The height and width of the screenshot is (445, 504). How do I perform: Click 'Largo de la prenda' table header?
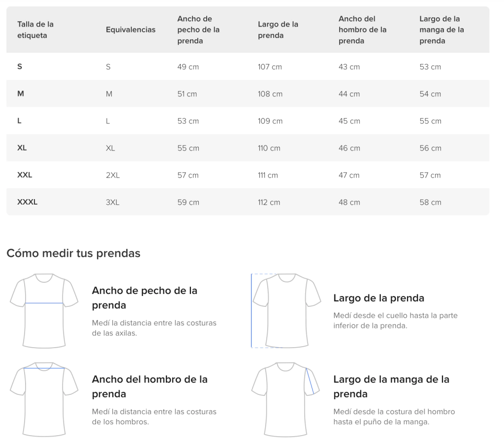(278, 30)
